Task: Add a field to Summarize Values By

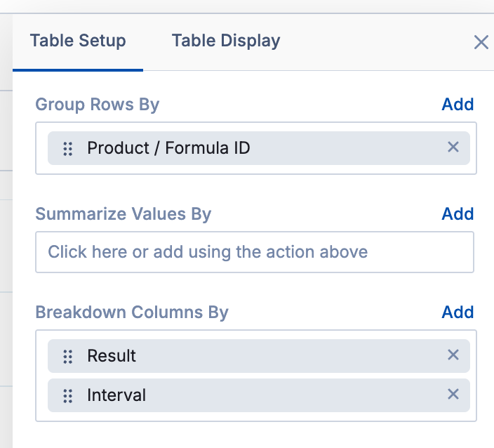Action: point(458,214)
